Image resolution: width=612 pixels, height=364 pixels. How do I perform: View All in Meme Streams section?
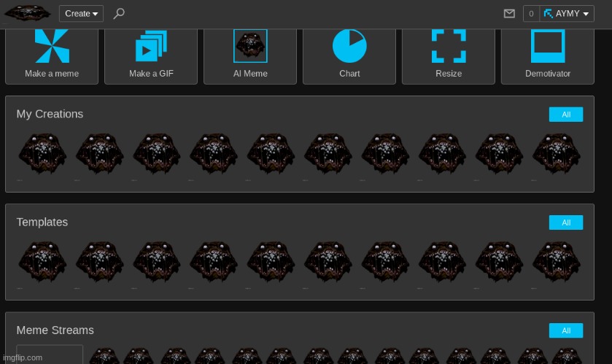point(565,330)
